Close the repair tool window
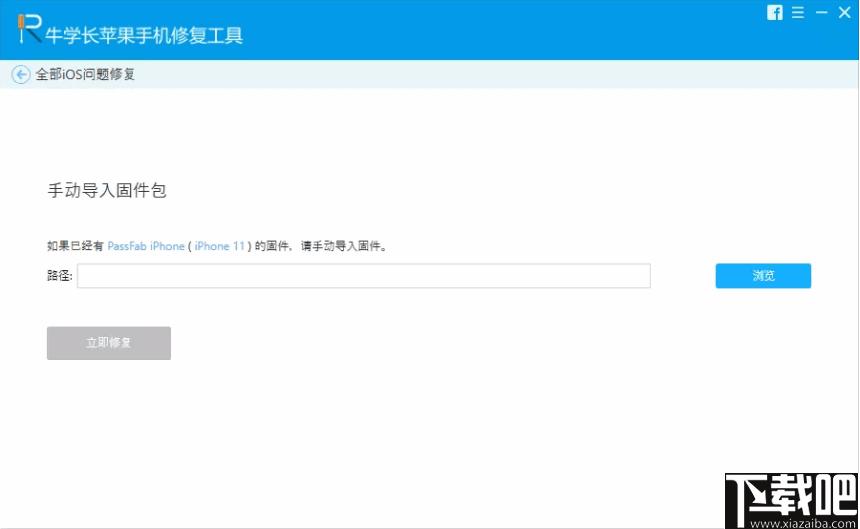The width and height of the screenshot is (860, 529). (845, 12)
